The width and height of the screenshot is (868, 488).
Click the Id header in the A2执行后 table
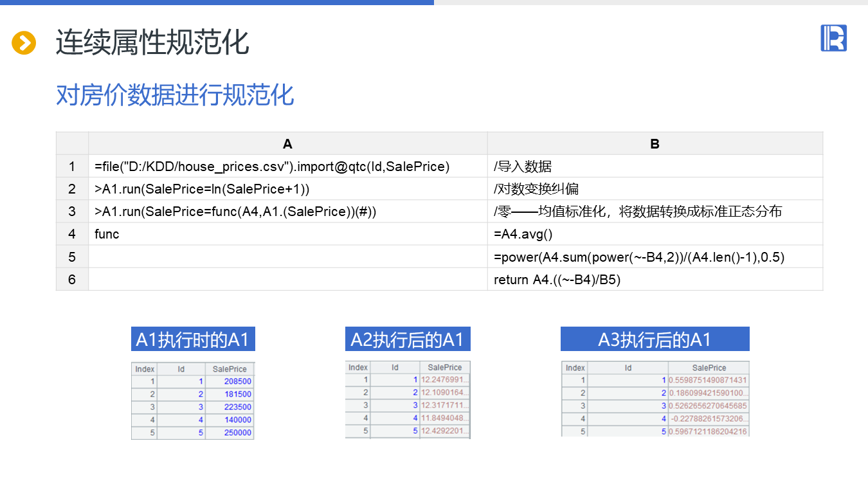(395, 367)
